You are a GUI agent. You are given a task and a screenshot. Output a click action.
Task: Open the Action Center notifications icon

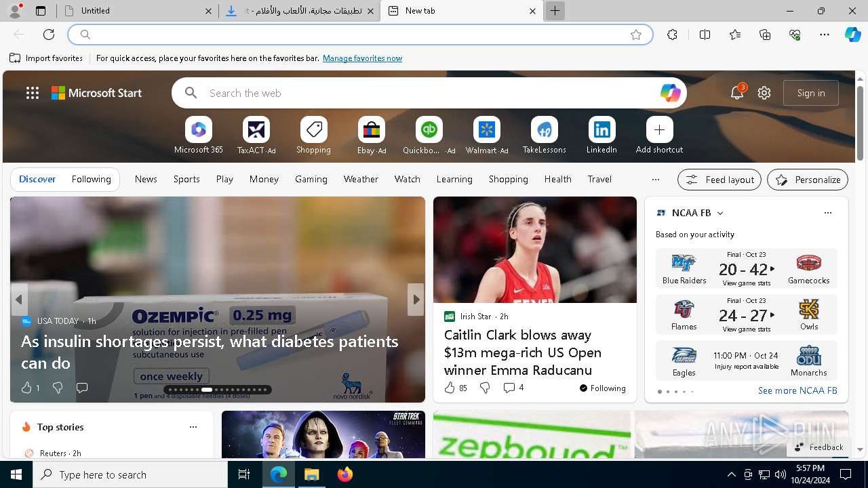tap(846, 474)
